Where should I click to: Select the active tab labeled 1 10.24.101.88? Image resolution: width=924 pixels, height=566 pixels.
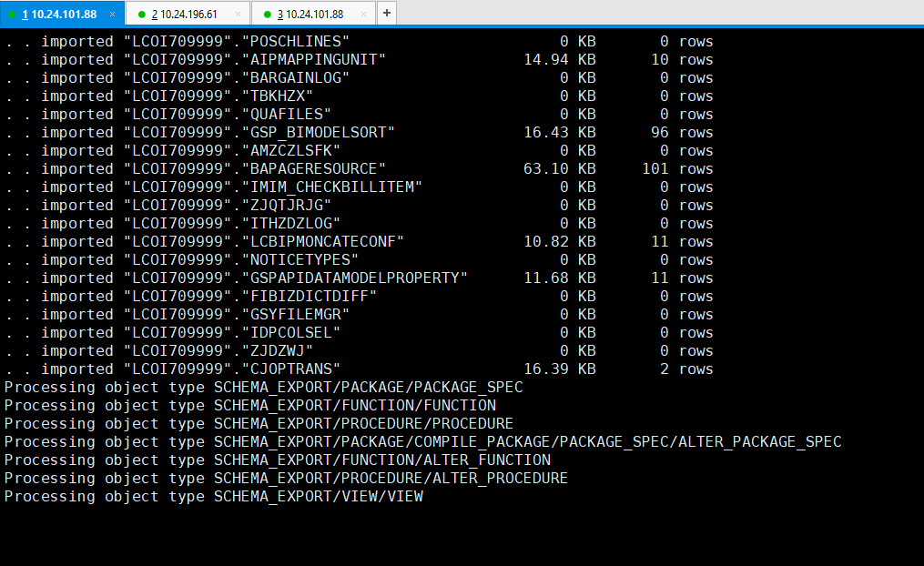pyautogui.click(x=59, y=14)
